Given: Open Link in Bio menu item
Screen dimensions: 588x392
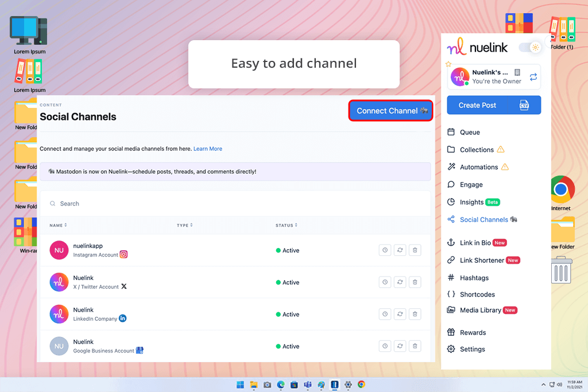Looking at the screenshot, I should pos(477,243).
